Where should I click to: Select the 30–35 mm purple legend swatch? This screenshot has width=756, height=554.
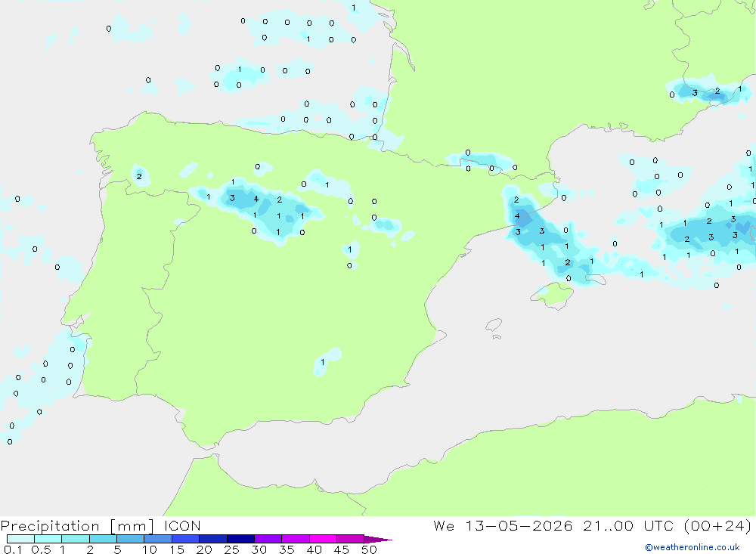pyautogui.click(x=268, y=539)
